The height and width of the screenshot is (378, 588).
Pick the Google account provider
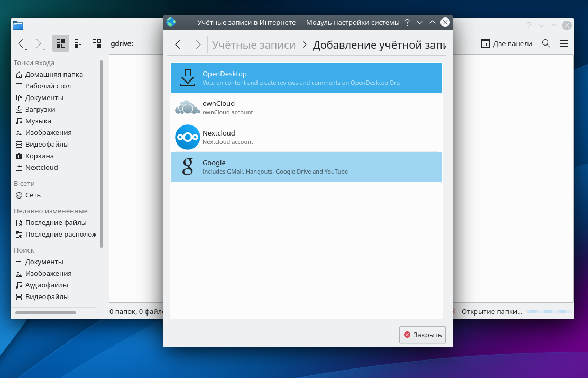(306, 167)
